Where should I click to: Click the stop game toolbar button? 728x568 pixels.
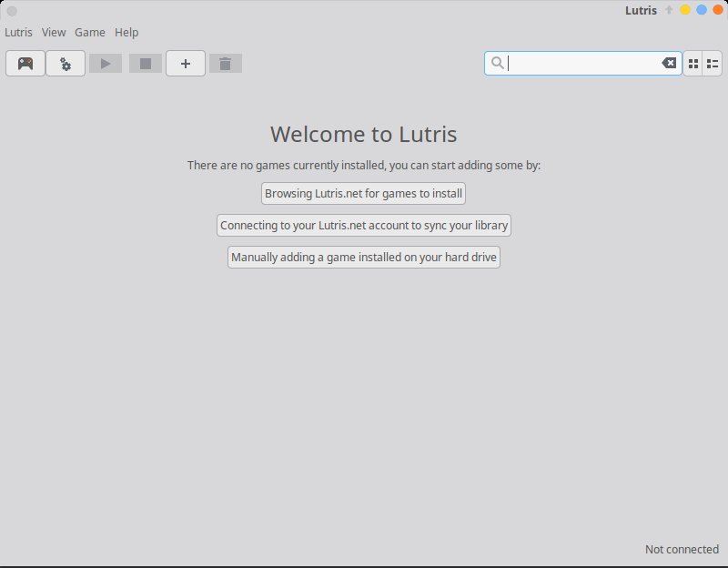pyautogui.click(x=146, y=63)
